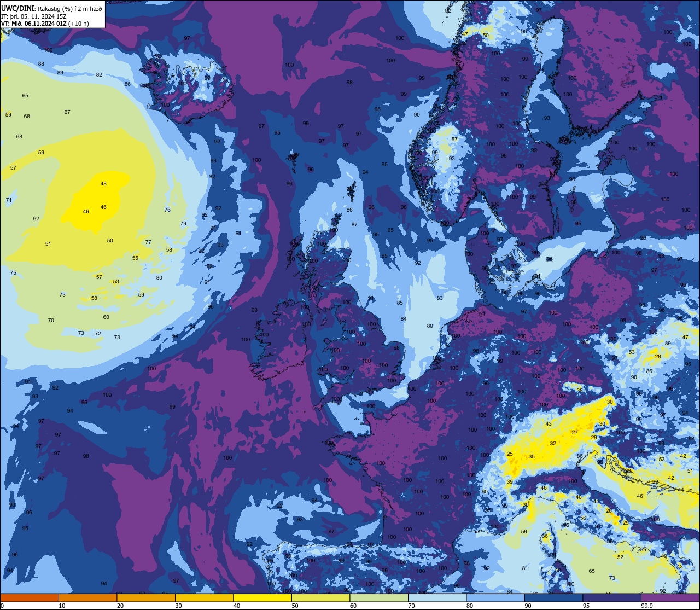
Task: Click the 95–99.9 navy legend swatch
Action: tap(612, 597)
